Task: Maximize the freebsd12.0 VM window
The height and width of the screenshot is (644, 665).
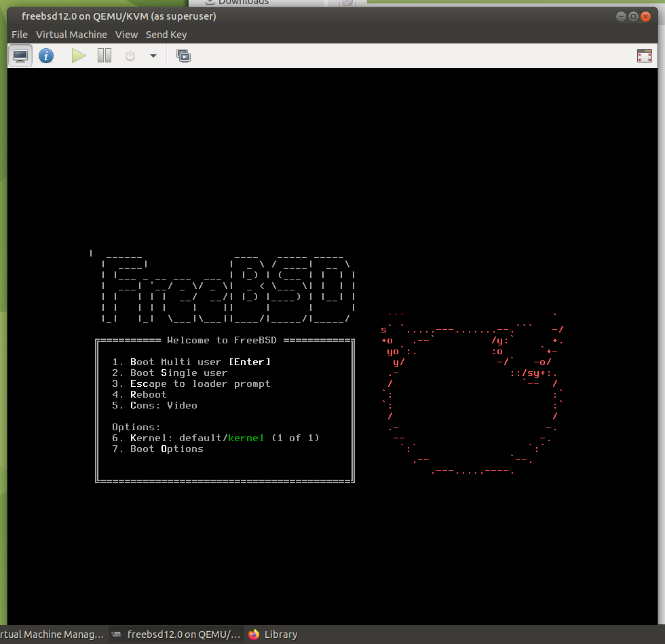Action: (633, 16)
